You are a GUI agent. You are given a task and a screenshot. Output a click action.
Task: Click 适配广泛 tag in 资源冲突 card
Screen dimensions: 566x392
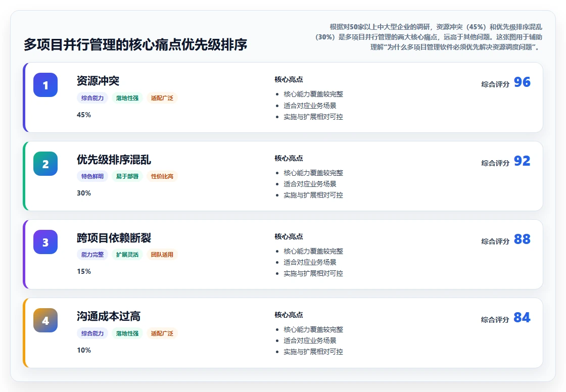click(162, 98)
